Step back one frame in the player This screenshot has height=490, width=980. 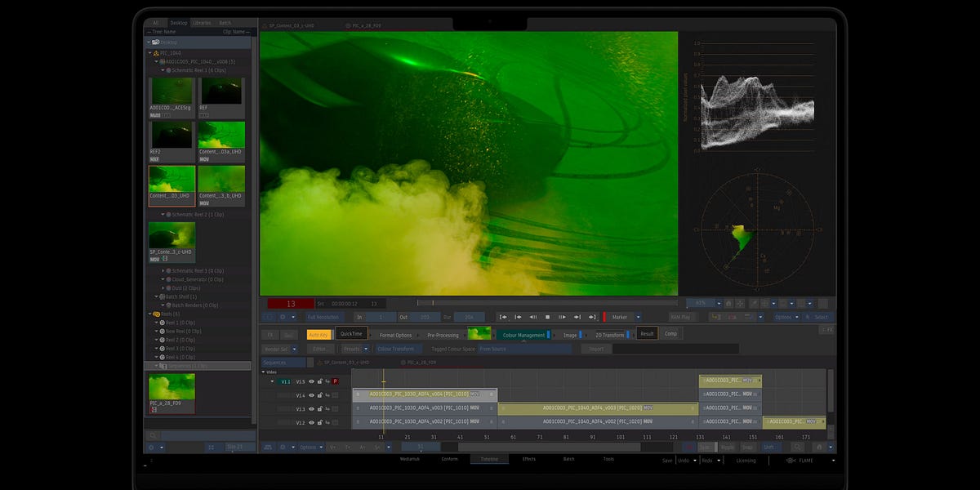(518, 317)
